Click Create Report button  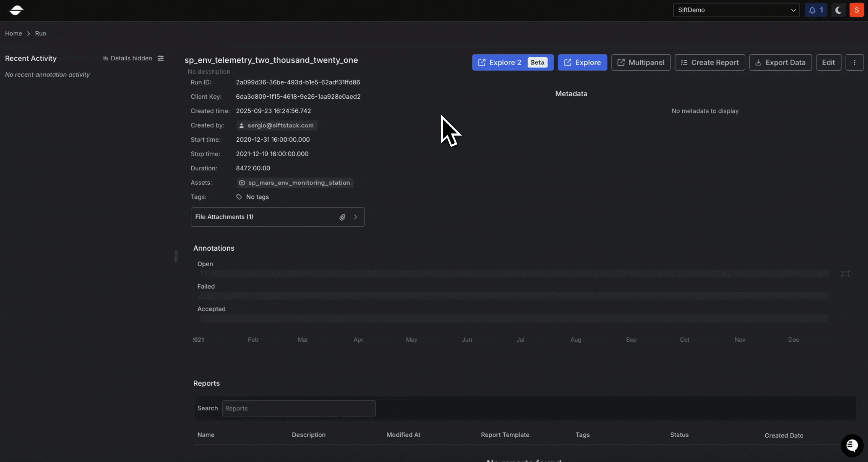709,62
